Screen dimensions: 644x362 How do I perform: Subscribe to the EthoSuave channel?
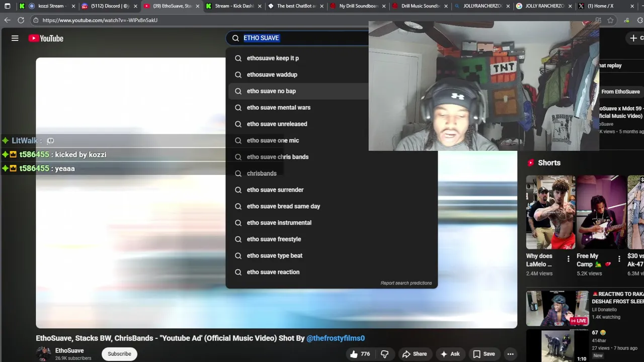coord(119,354)
